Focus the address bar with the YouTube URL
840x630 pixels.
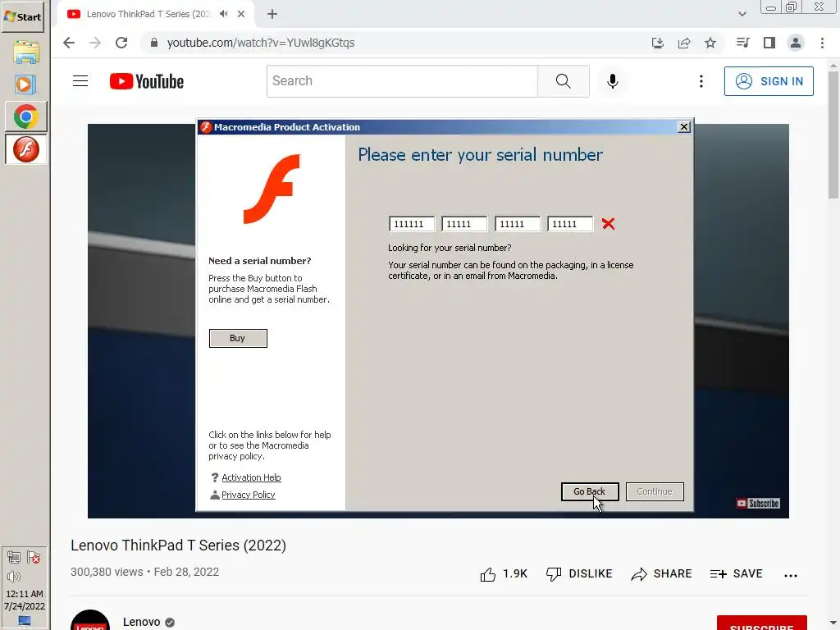(396, 43)
